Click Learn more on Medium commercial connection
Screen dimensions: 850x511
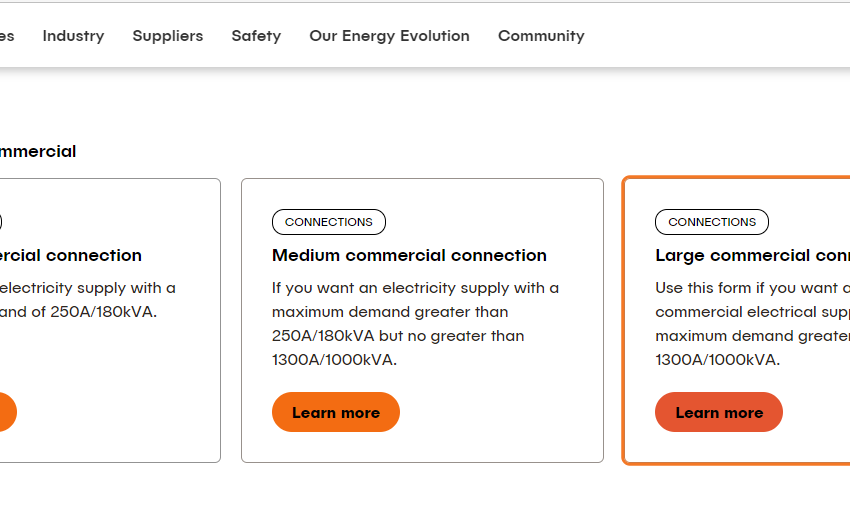pos(335,412)
